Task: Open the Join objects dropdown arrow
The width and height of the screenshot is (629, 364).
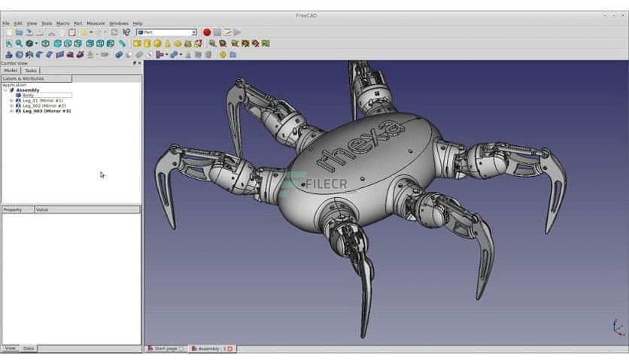Action: coord(167,54)
